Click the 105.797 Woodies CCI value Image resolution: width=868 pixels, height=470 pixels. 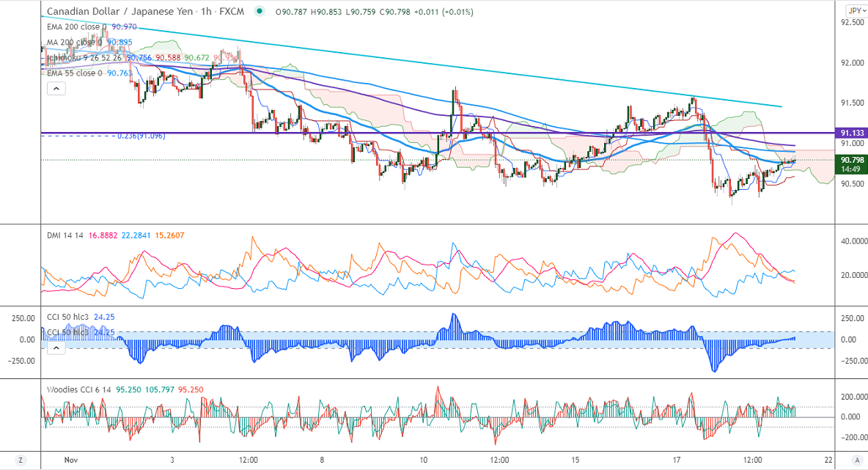coord(159,390)
